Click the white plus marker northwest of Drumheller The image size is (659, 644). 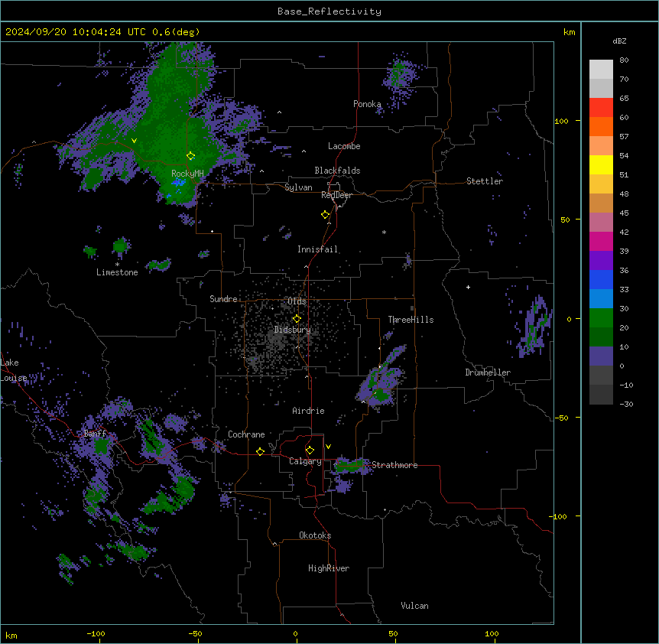click(468, 287)
